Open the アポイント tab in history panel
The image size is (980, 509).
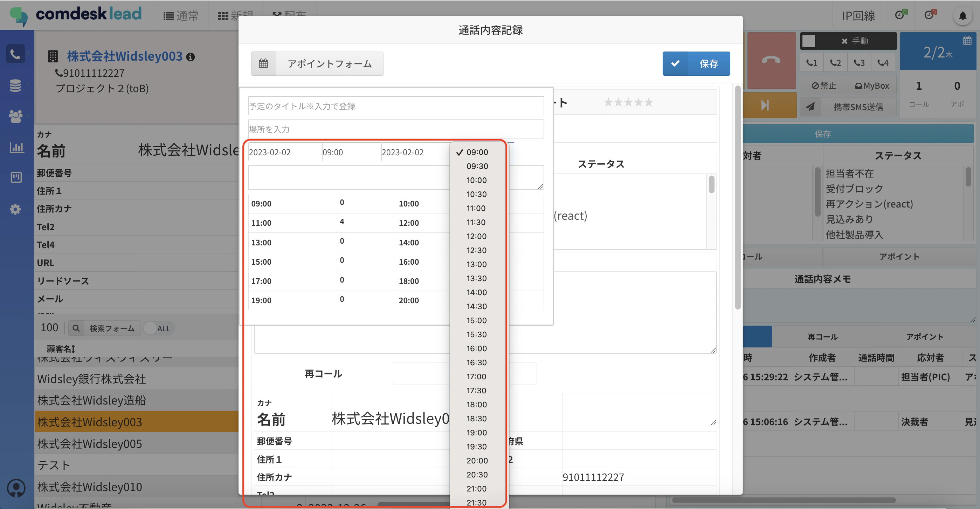[x=924, y=337]
